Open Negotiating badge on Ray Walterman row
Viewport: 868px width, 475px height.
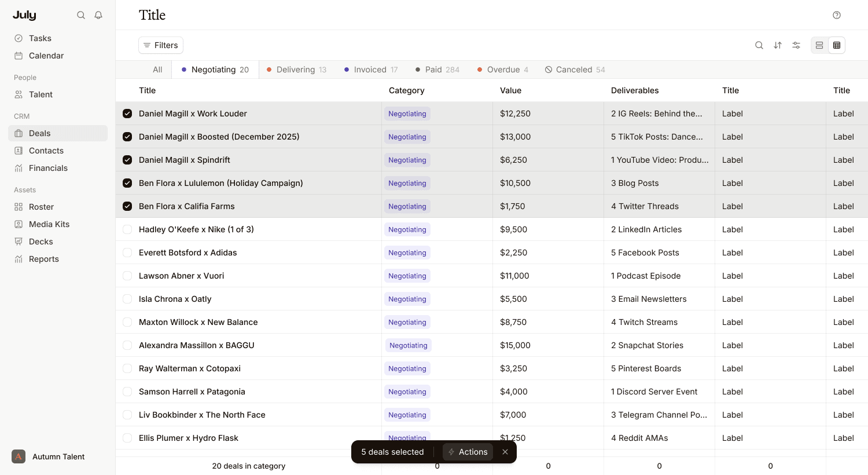coord(407,368)
